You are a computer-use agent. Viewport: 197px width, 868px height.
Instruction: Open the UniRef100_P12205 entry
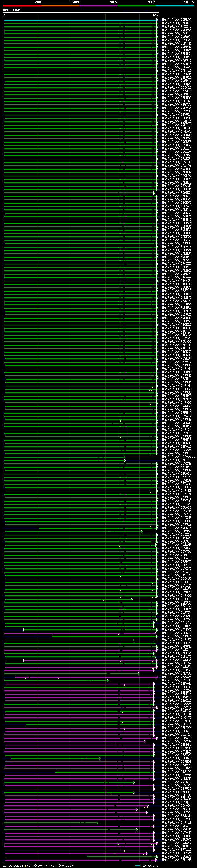tap(177, 450)
